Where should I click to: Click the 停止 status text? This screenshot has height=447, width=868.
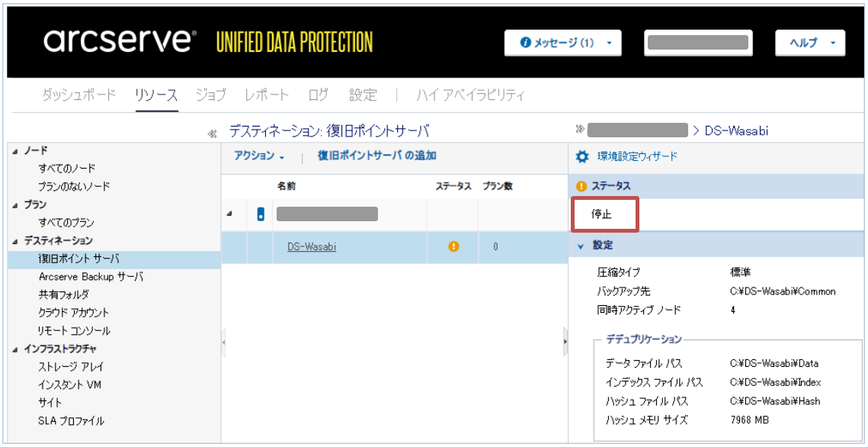(x=601, y=214)
